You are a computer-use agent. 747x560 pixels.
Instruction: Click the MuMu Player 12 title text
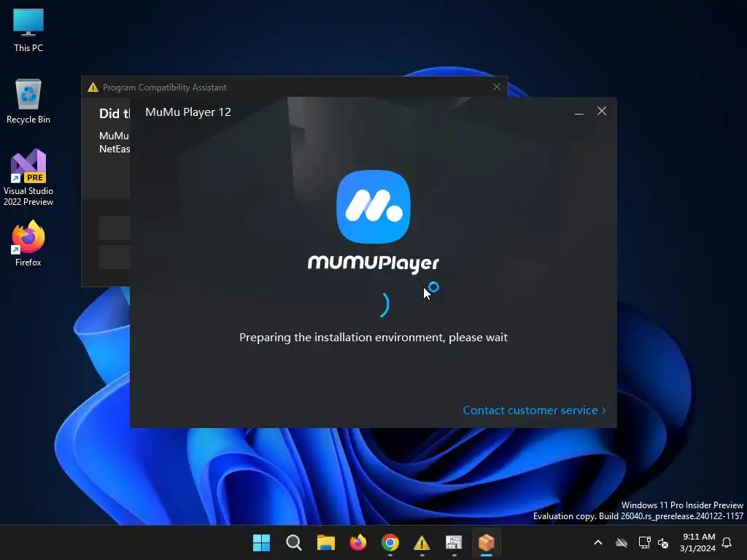pyautogui.click(x=188, y=112)
